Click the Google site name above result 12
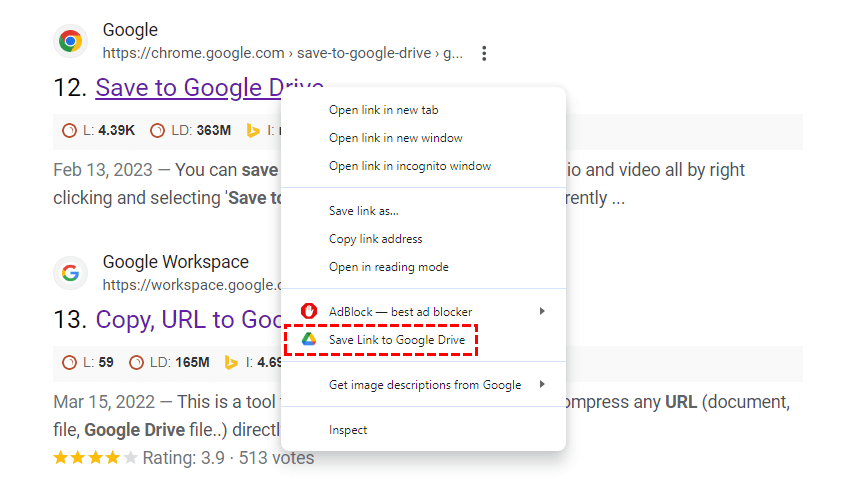856x479 pixels. click(130, 29)
